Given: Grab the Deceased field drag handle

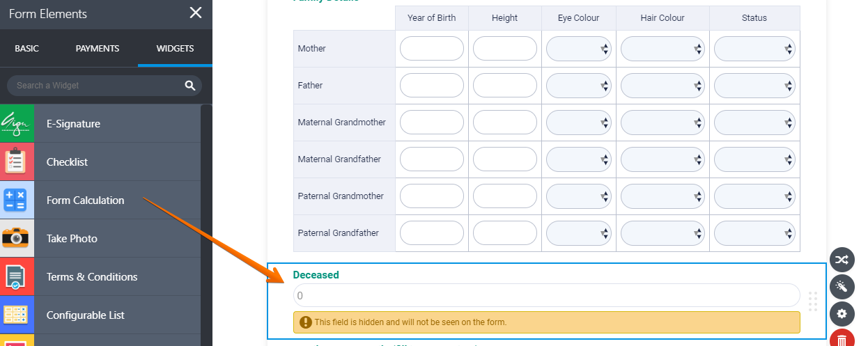Looking at the screenshot, I should tap(812, 301).
